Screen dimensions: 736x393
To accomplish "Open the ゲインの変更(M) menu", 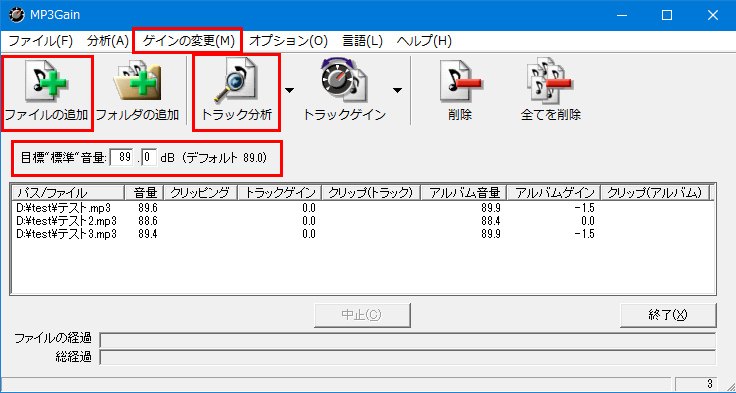I will click(188, 41).
